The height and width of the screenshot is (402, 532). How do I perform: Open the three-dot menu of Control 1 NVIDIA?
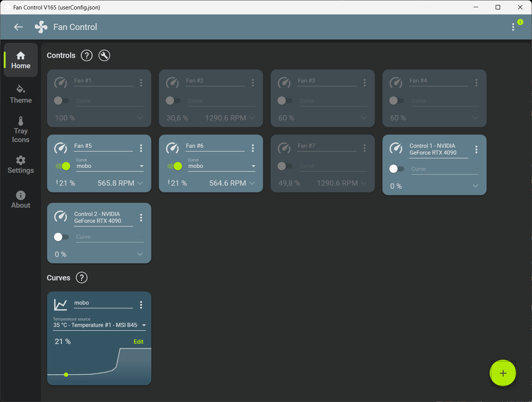pyautogui.click(x=476, y=149)
